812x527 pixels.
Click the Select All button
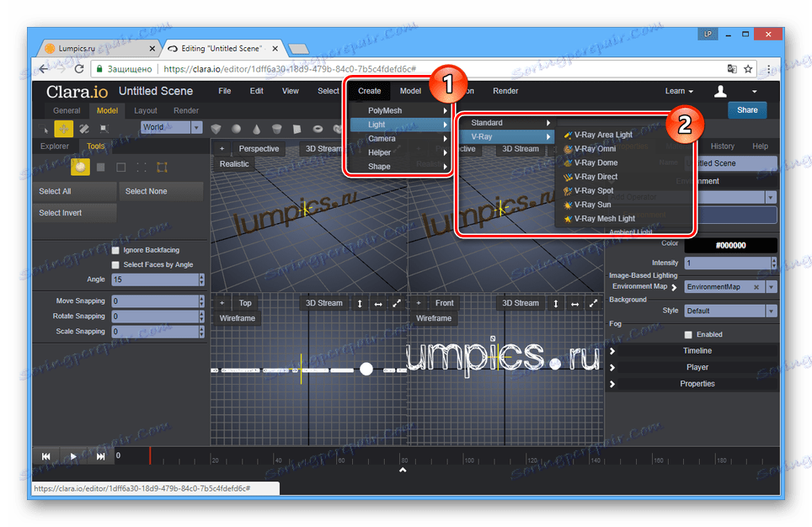click(74, 191)
